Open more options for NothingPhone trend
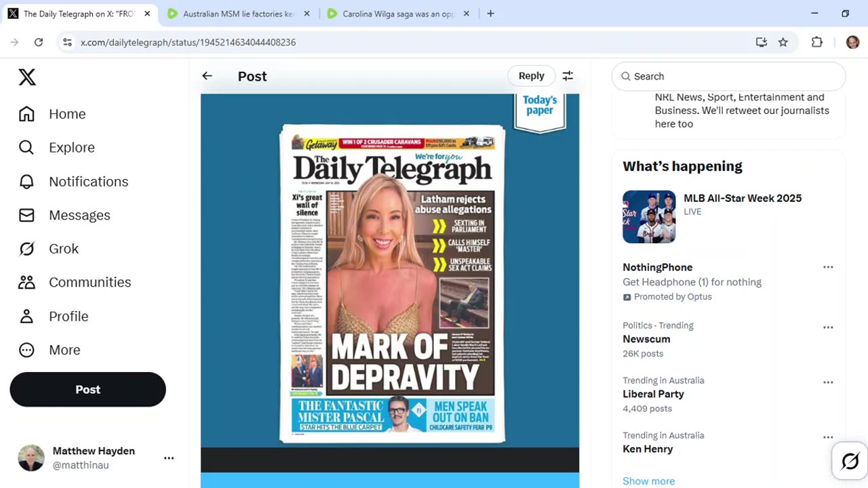 click(x=828, y=267)
